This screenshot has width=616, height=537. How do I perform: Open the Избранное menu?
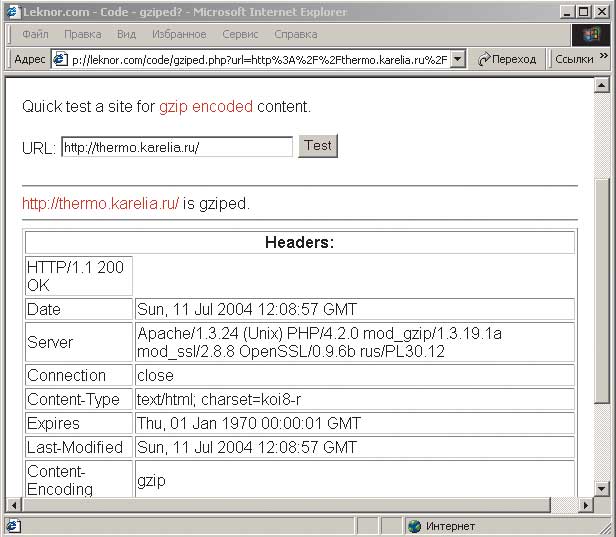coord(179,35)
